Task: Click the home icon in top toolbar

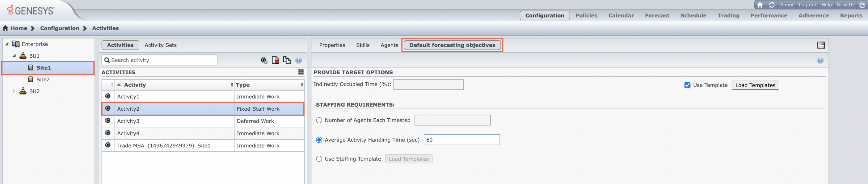Action: [x=760, y=5]
